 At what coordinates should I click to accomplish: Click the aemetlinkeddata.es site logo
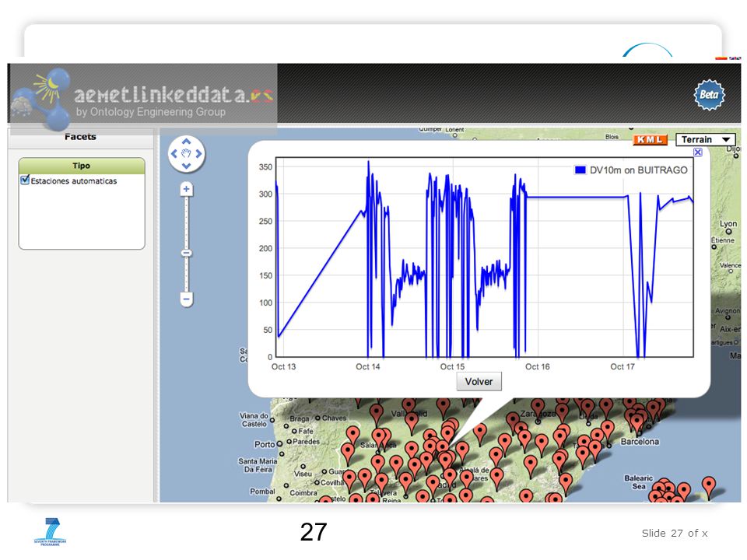(x=143, y=98)
